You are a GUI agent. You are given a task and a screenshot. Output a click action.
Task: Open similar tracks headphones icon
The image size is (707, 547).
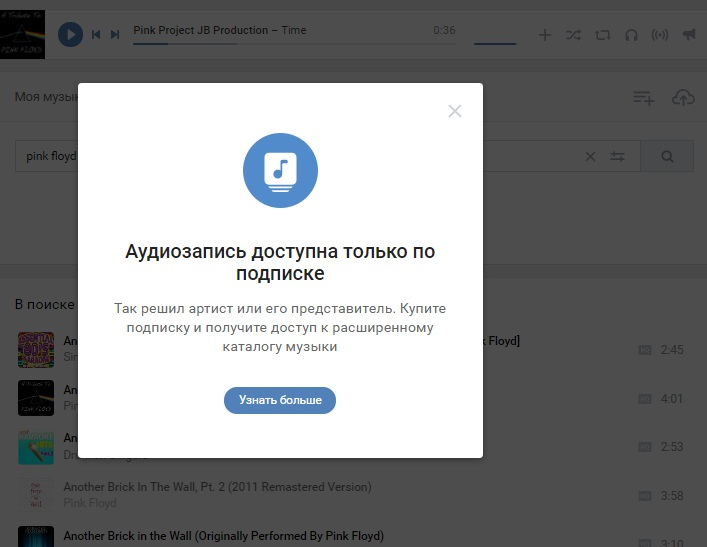(x=631, y=35)
